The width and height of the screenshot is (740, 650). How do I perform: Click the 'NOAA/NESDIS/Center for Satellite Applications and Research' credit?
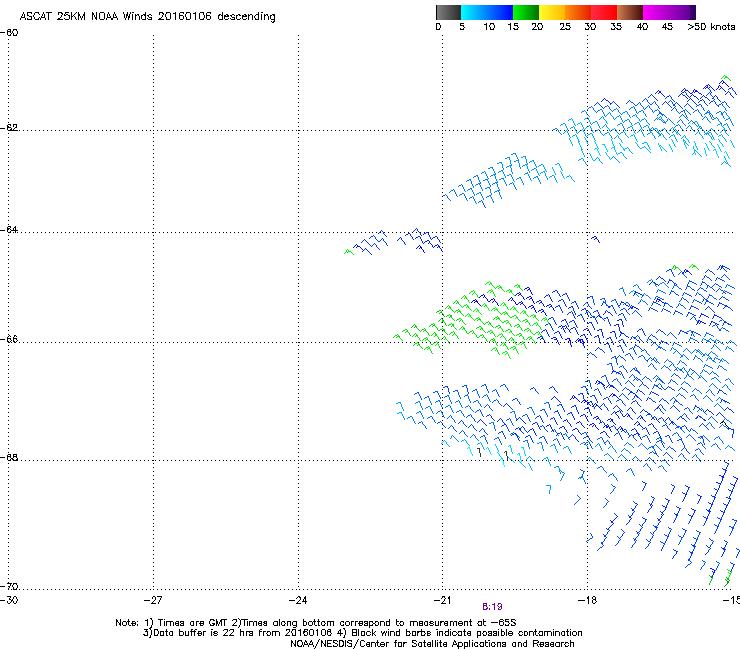coord(432,643)
